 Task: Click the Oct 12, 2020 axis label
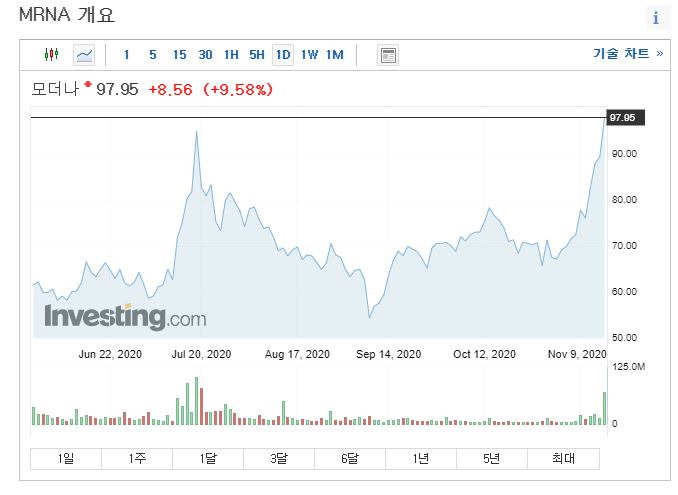click(485, 354)
